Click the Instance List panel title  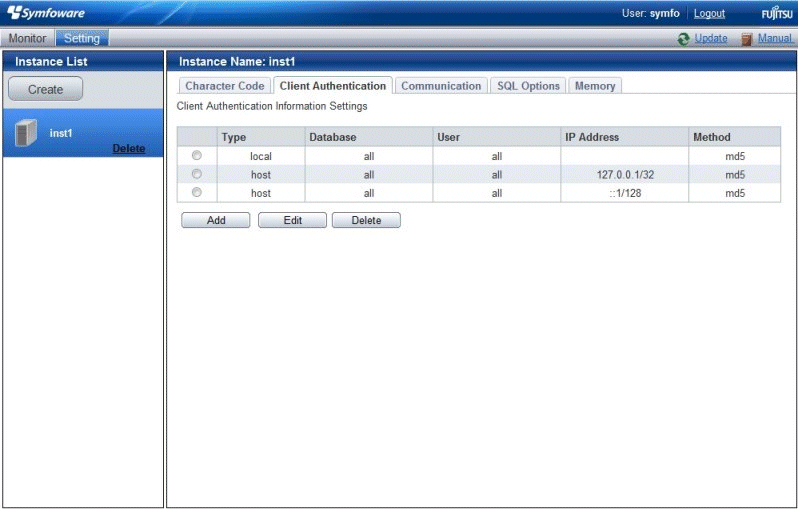pos(51,62)
